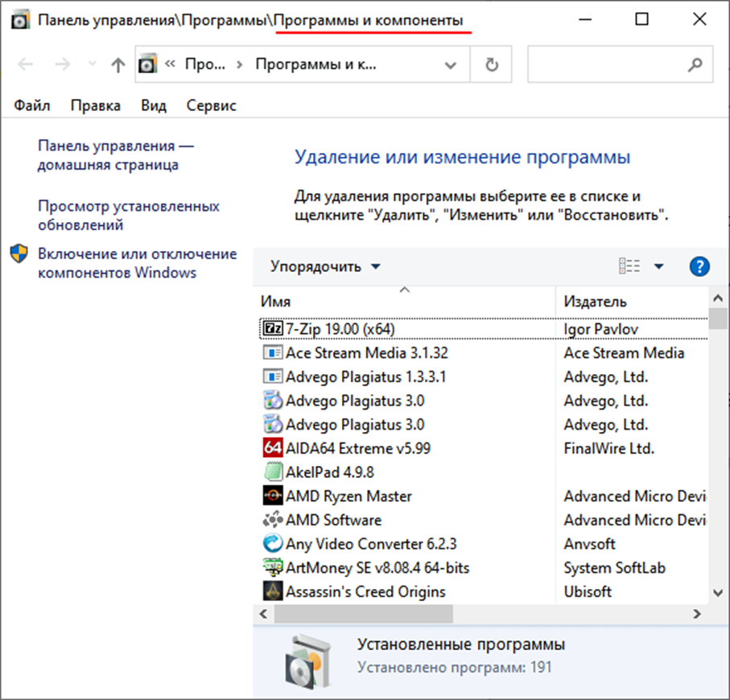The height and width of the screenshot is (700, 730).
Task: Click the Any Video Converter icon
Action: (x=273, y=543)
